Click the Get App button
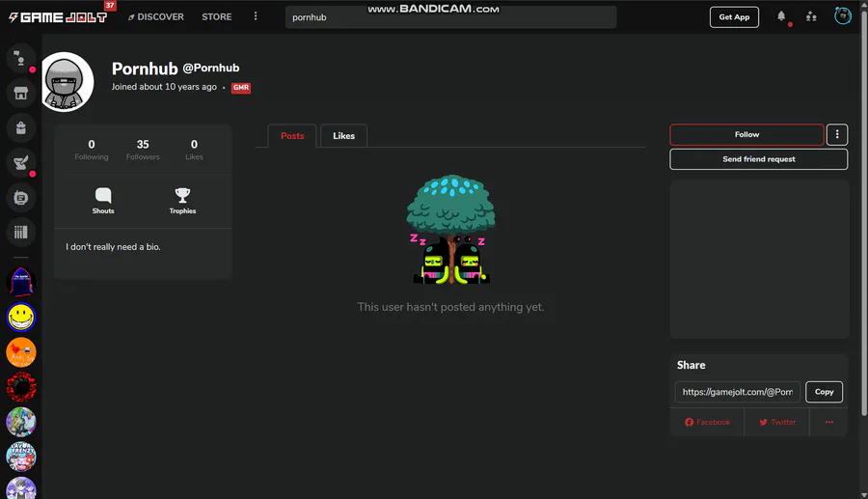This screenshot has width=868, height=499. point(734,17)
